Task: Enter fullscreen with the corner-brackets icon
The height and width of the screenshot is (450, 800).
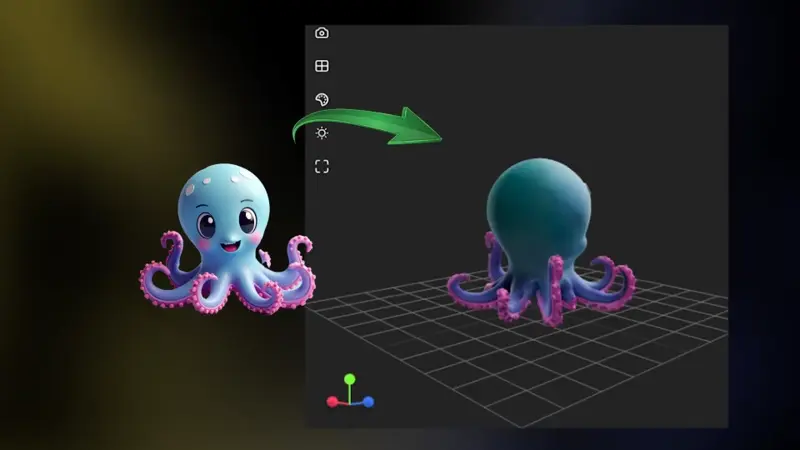Action: (x=322, y=167)
